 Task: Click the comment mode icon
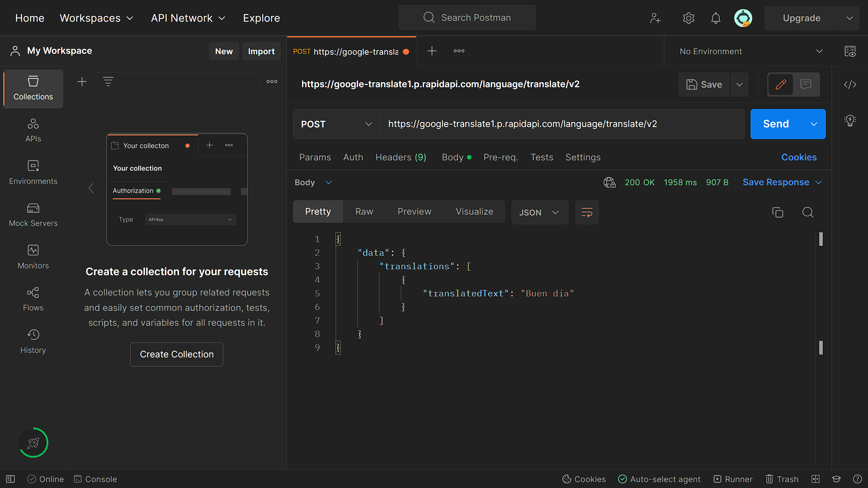click(806, 84)
